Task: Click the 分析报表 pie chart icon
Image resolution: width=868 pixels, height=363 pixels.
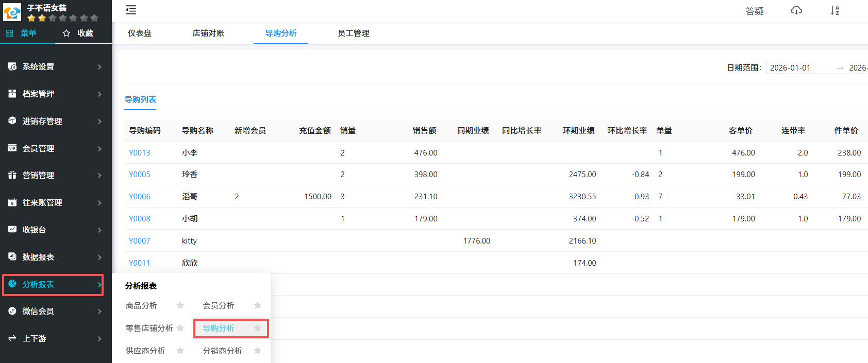Action: [x=12, y=284]
